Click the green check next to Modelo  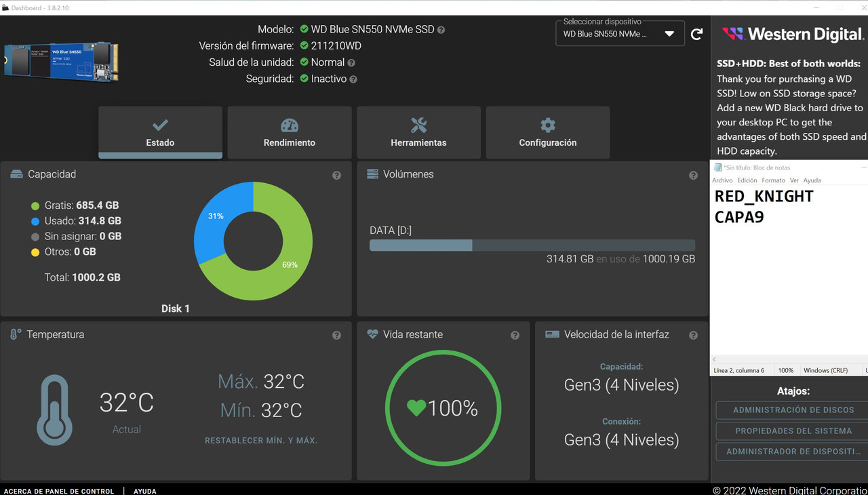(x=304, y=29)
